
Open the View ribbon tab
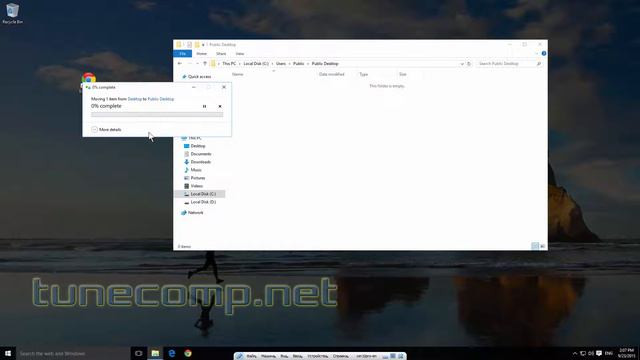(x=240, y=53)
